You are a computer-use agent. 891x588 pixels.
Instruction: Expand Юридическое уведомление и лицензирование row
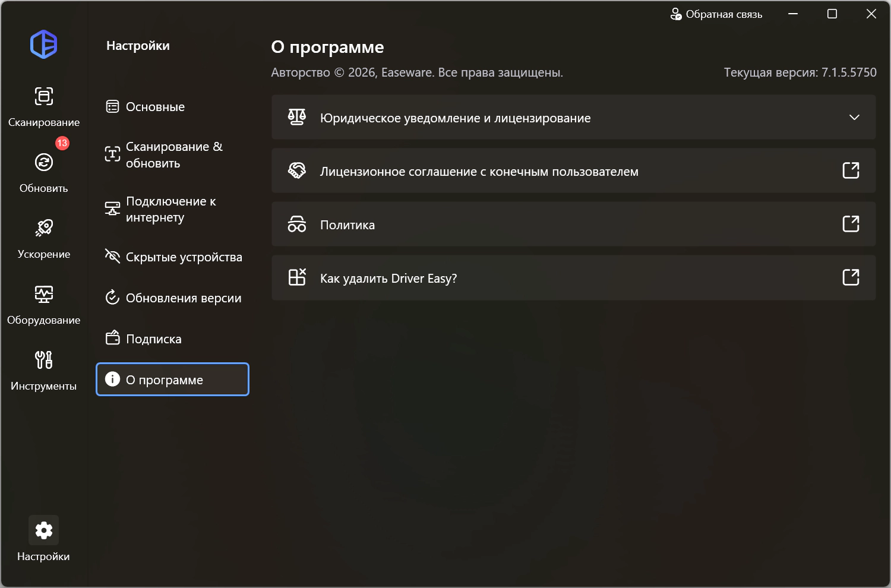coord(574,117)
